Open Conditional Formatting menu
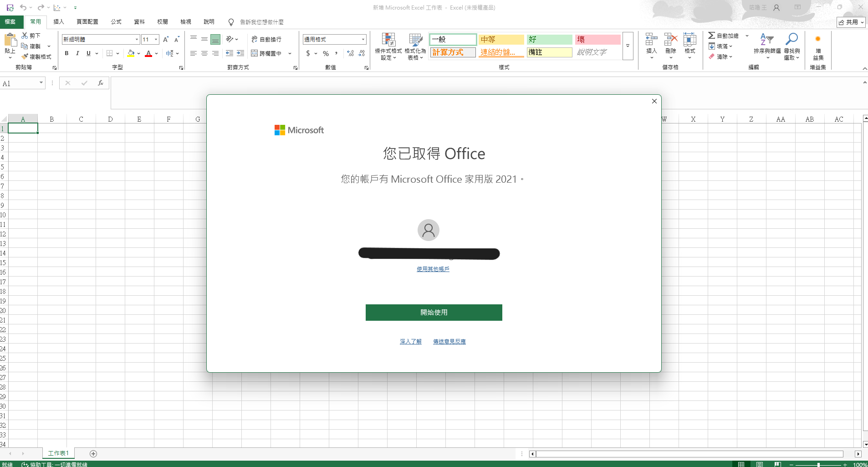The height and width of the screenshot is (467, 868). click(x=388, y=46)
